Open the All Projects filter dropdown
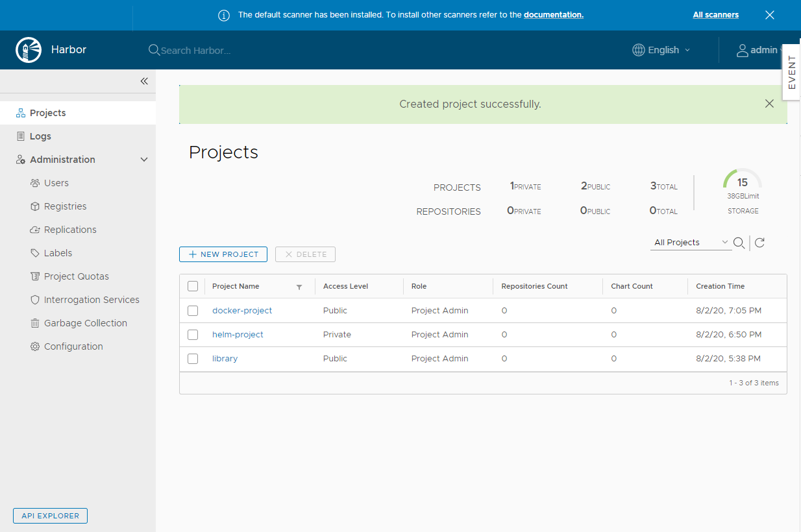This screenshot has width=801, height=532. pyautogui.click(x=691, y=243)
